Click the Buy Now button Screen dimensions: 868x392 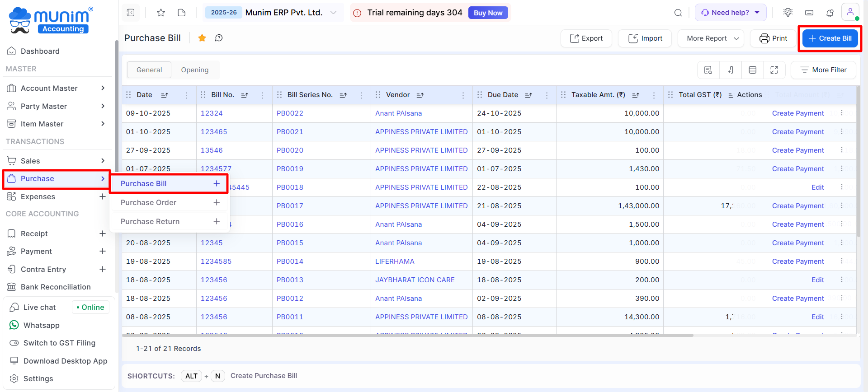tap(488, 13)
